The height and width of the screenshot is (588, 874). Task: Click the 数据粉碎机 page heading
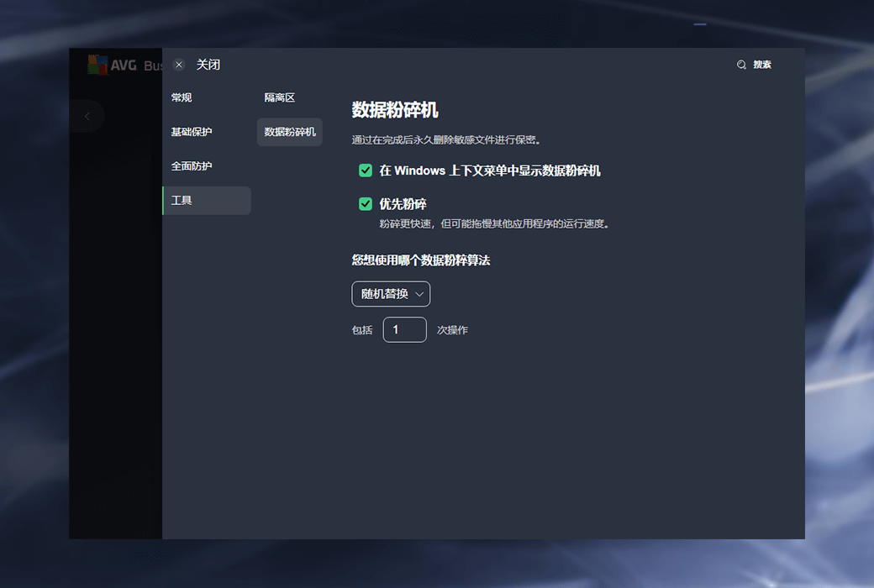tap(395, 110)
